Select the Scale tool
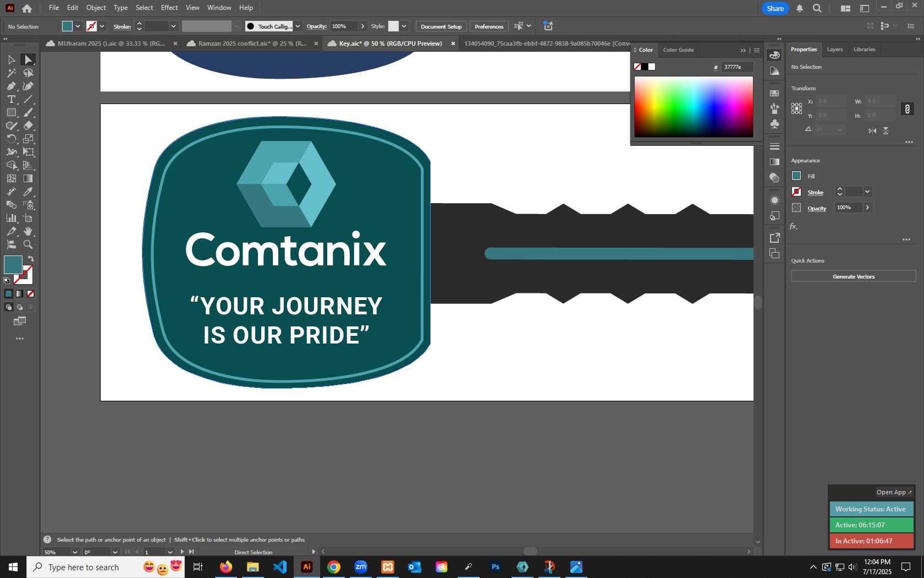Image resolution: width=924 pixels, height=578 pixels. (x=28, y=139)
